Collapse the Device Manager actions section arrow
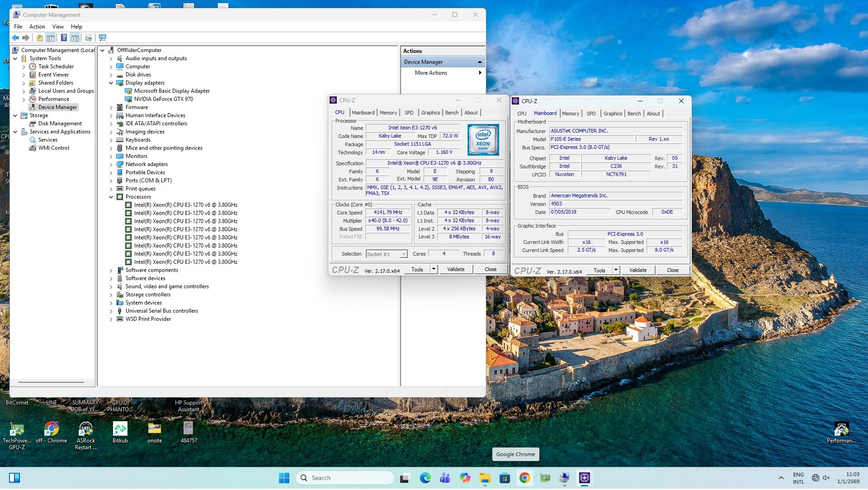Viewport: 868px width, 490px height. tap(480, 62)
